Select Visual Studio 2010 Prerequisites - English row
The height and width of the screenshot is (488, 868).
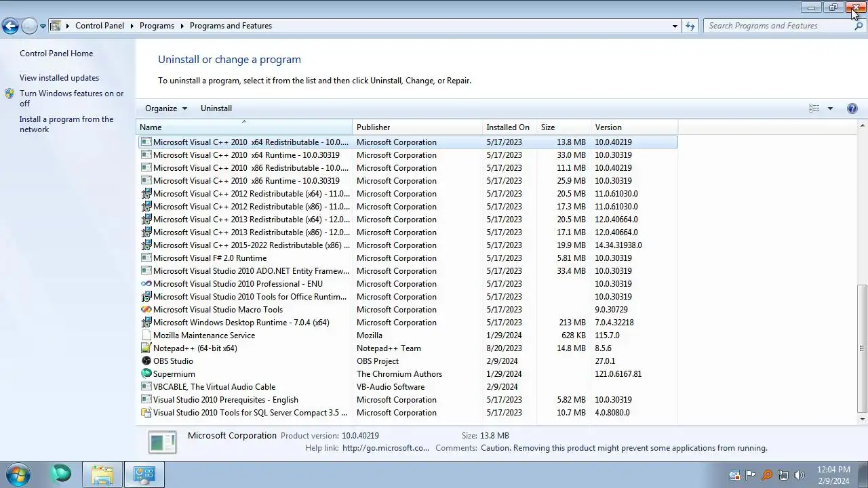(408, 400)
